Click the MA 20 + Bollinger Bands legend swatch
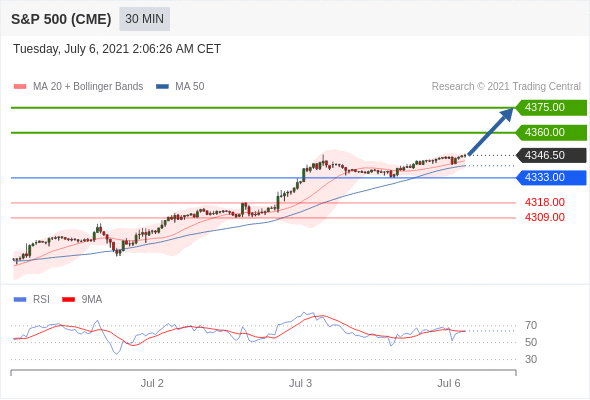Screen dimensions: 590x400 pyautogui.click(x=20, y=87)
